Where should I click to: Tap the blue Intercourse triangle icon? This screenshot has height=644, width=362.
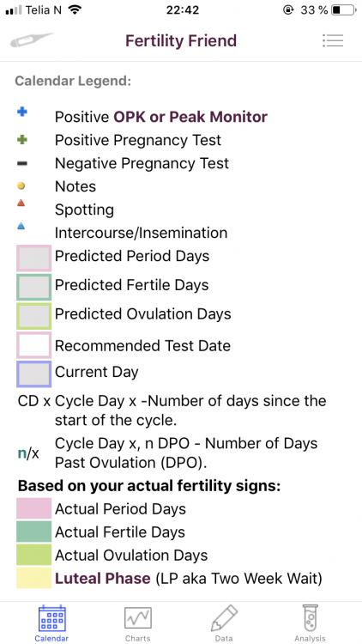(x=21, y=226)
